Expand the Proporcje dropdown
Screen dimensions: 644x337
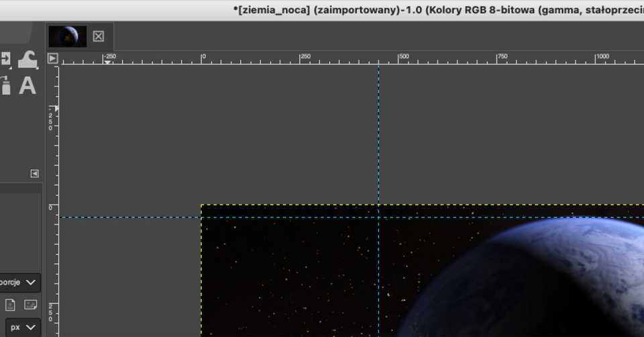[20, 283]
